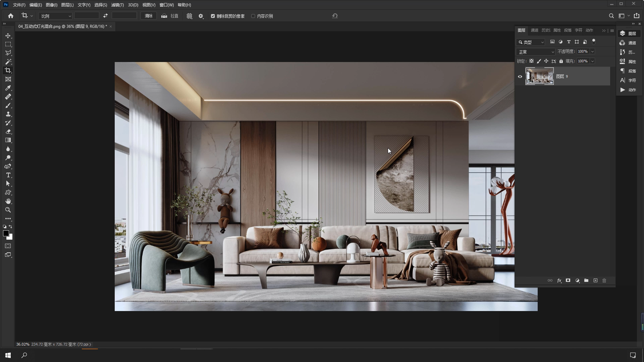Click the 清除 (Clear) button

click(x=148, y=16)
